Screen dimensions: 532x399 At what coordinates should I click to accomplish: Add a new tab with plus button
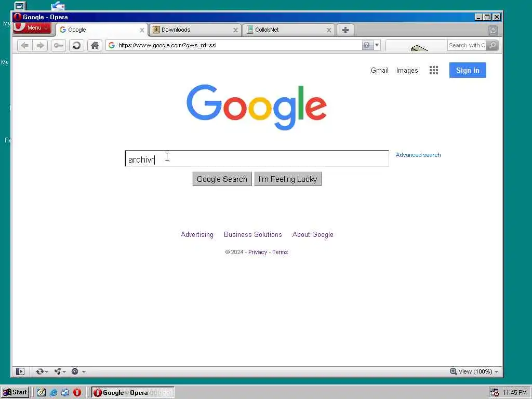click(345, 30)
